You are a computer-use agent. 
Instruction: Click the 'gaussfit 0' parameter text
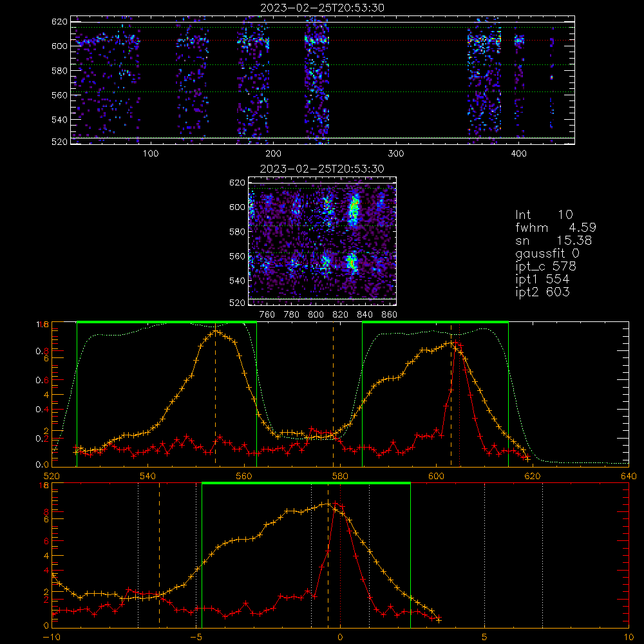click(x=547, y=253)
